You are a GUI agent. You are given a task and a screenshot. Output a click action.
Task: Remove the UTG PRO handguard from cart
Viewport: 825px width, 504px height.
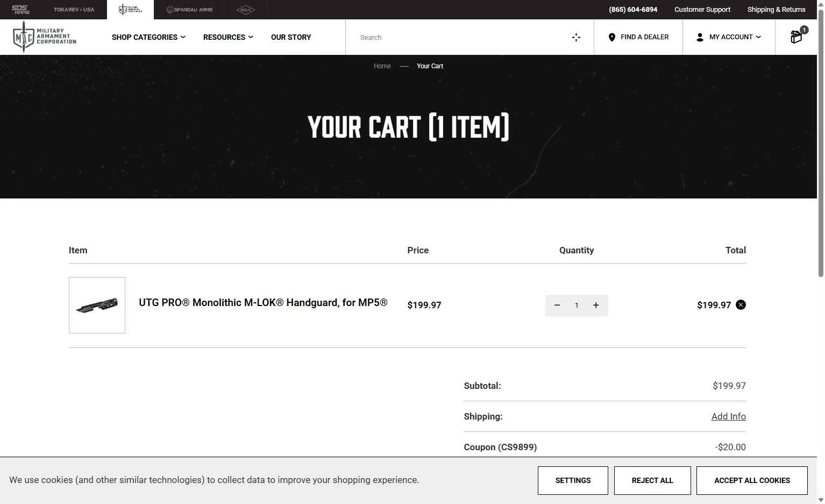(x=741, y=305)
